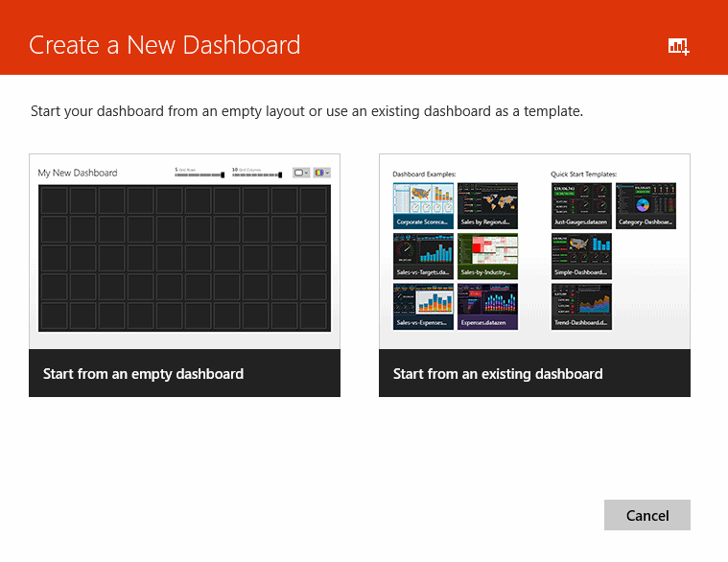The height and width of the screenshot is (562, 728).
Task: Click the Grid Columns slider
Action: 257,176
